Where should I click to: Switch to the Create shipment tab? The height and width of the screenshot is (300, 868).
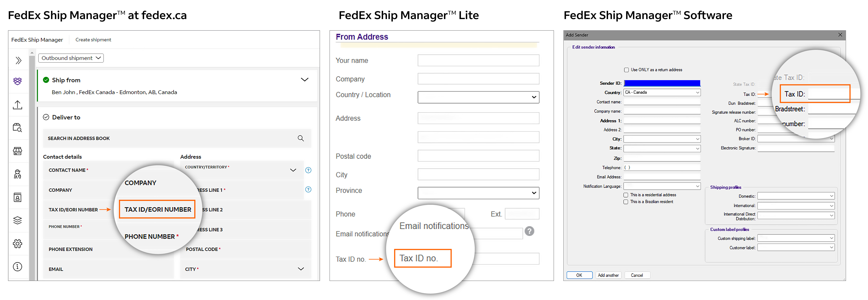coord(93,39)
